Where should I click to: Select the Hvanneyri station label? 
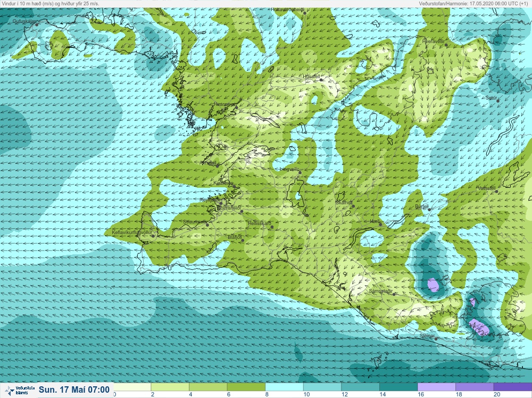click(225, 104)
